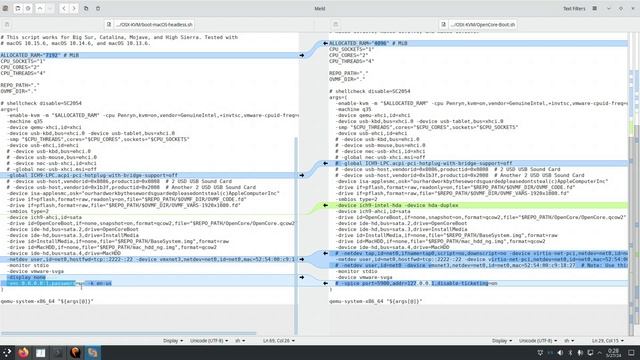Click left pane line -monitor stdio
640x360 pixels.
point(28,265)
